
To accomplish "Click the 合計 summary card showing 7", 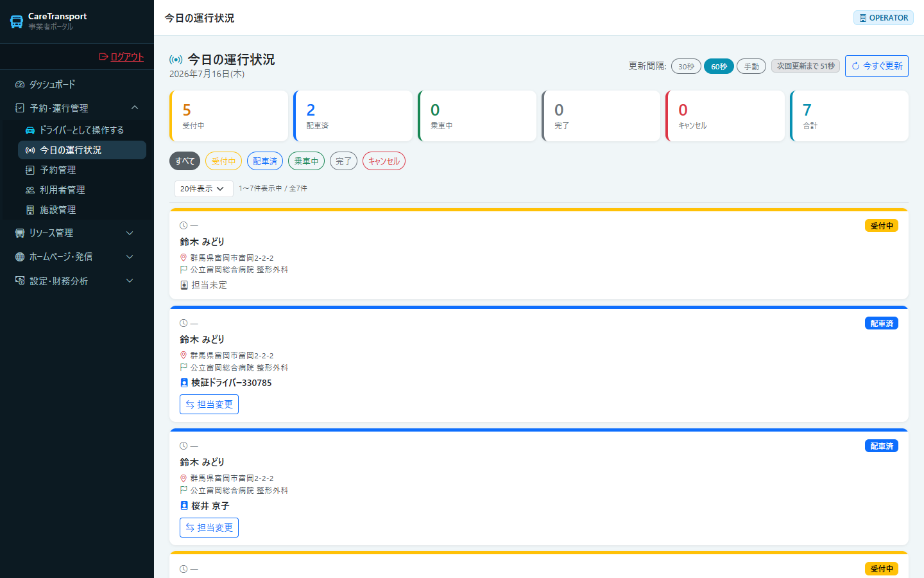I will pyautogui.click(x=850, y=116).
